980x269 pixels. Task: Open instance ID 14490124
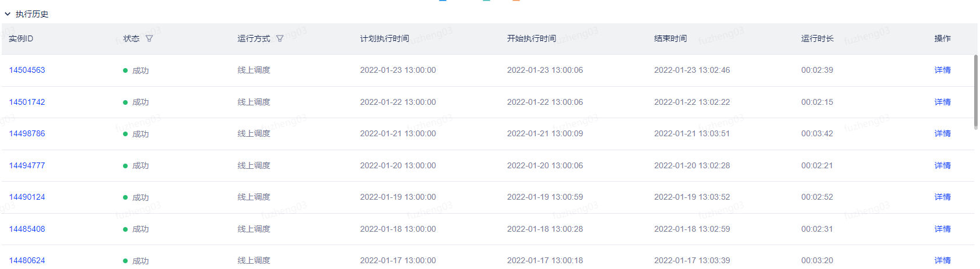click(27, 197)
